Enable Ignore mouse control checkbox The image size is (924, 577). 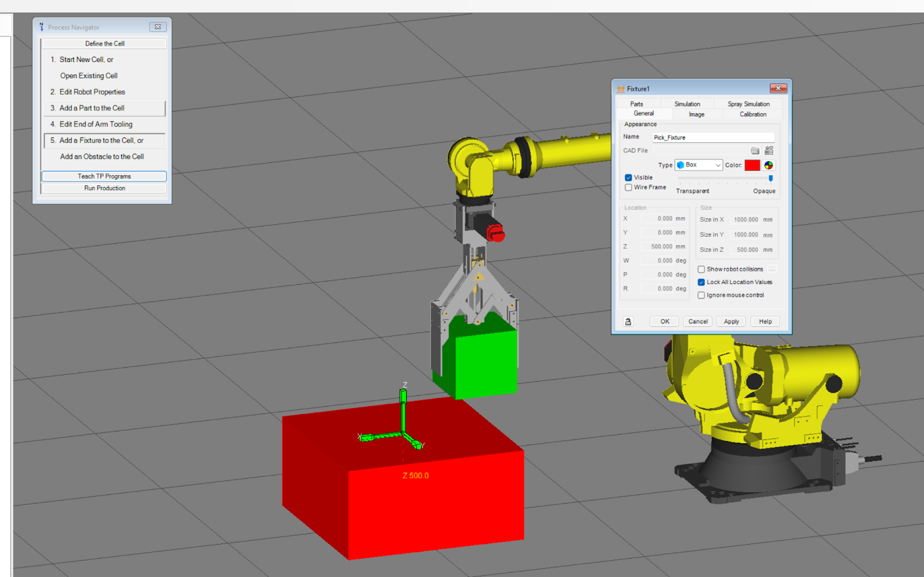point(701,295)
